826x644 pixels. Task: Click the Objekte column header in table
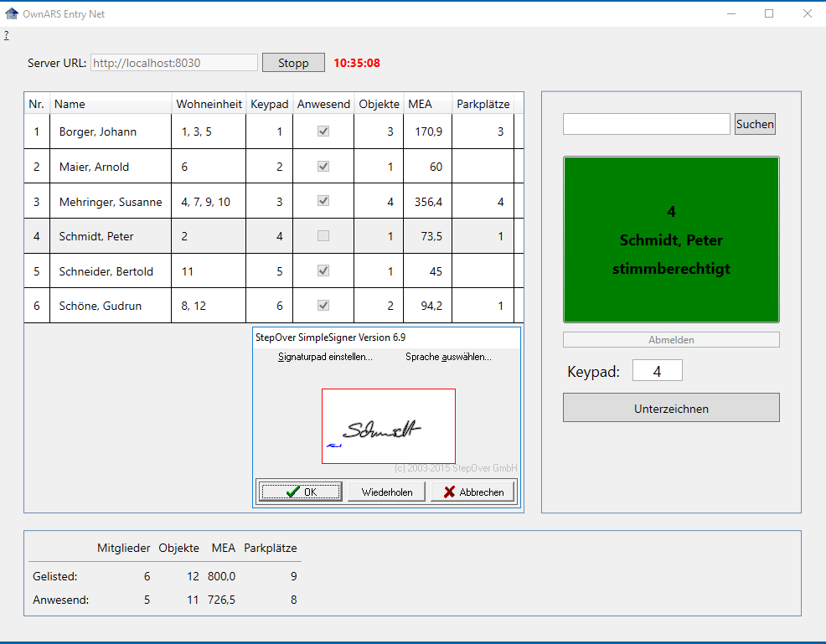point(379,104)
